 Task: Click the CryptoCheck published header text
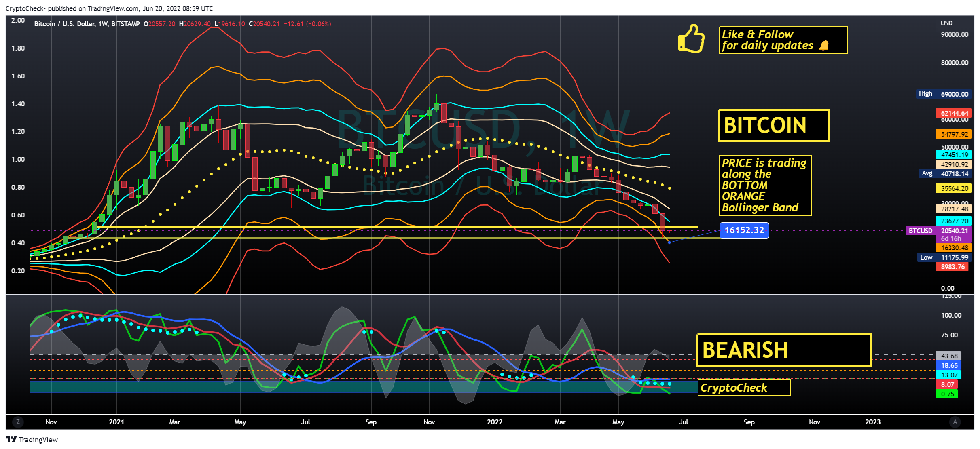pyautogui.click(x=109, y=8)
